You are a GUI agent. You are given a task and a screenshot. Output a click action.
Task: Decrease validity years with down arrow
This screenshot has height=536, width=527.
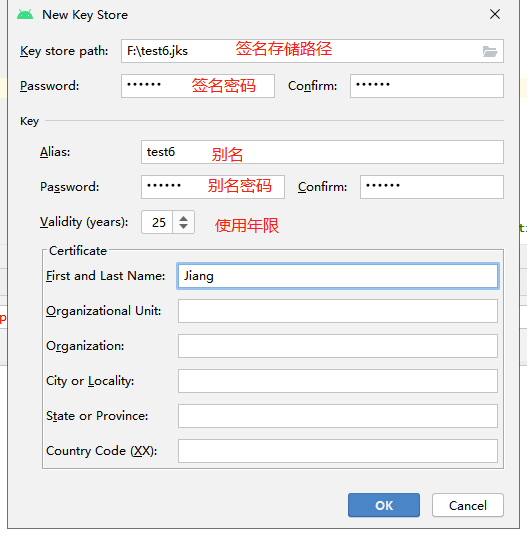tap(184, 226)
